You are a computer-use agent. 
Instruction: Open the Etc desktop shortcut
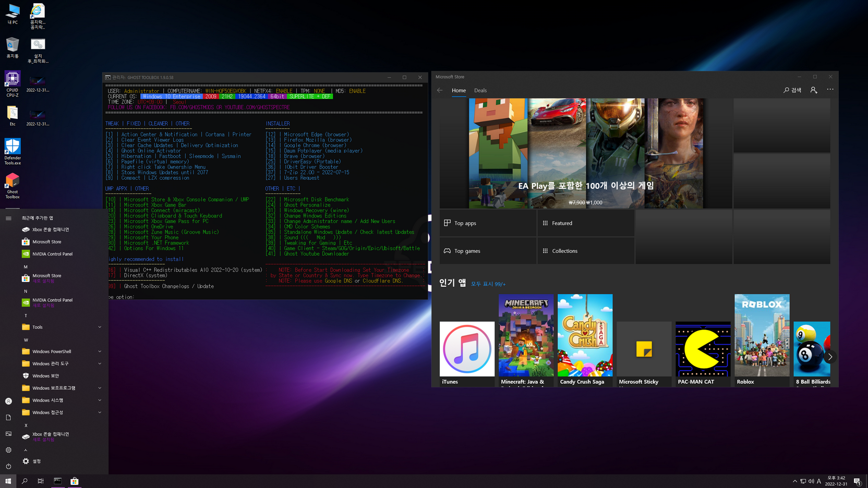coord(13,116)
